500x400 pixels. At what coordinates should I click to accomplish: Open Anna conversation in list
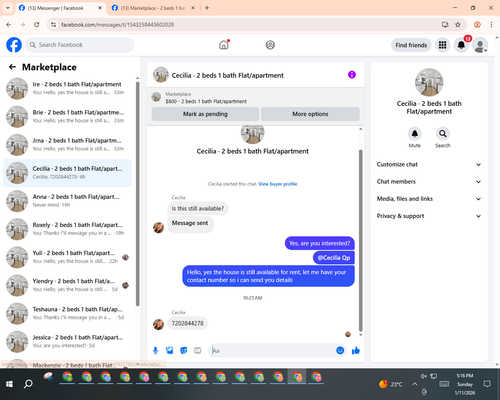(68, 201)
